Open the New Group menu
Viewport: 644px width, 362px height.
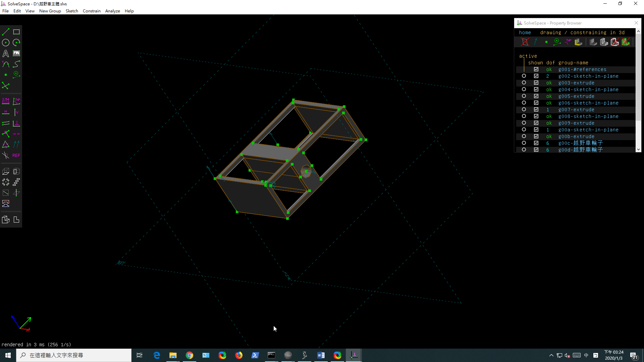(x=50, y=11)
